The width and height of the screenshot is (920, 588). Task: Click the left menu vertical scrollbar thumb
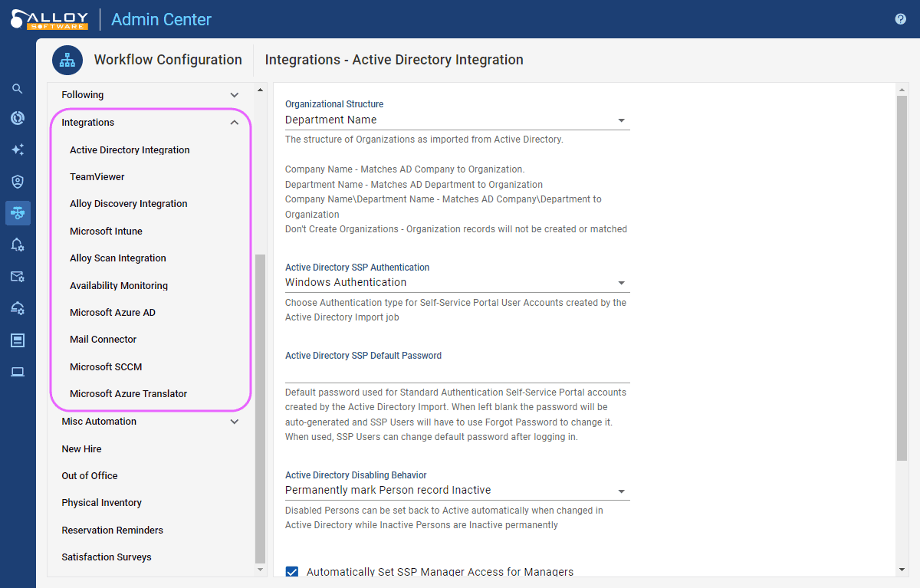[x=260, y=409]
